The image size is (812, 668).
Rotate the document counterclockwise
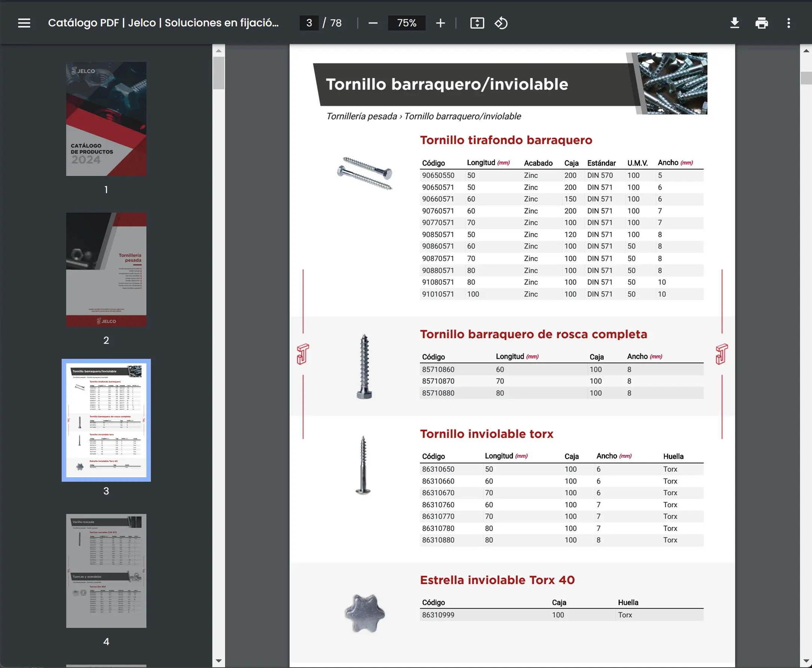coord(501,23)
